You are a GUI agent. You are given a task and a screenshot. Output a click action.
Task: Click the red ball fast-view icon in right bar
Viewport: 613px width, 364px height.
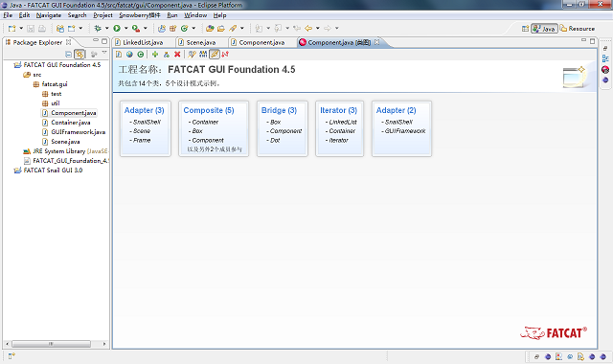(605, 70)
